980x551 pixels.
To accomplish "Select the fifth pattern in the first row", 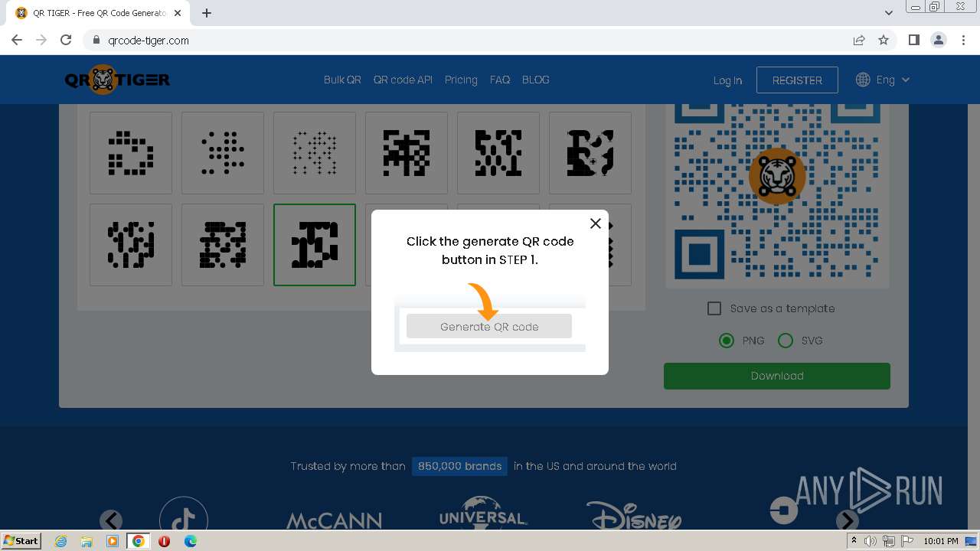I will [x=498, y=153].
